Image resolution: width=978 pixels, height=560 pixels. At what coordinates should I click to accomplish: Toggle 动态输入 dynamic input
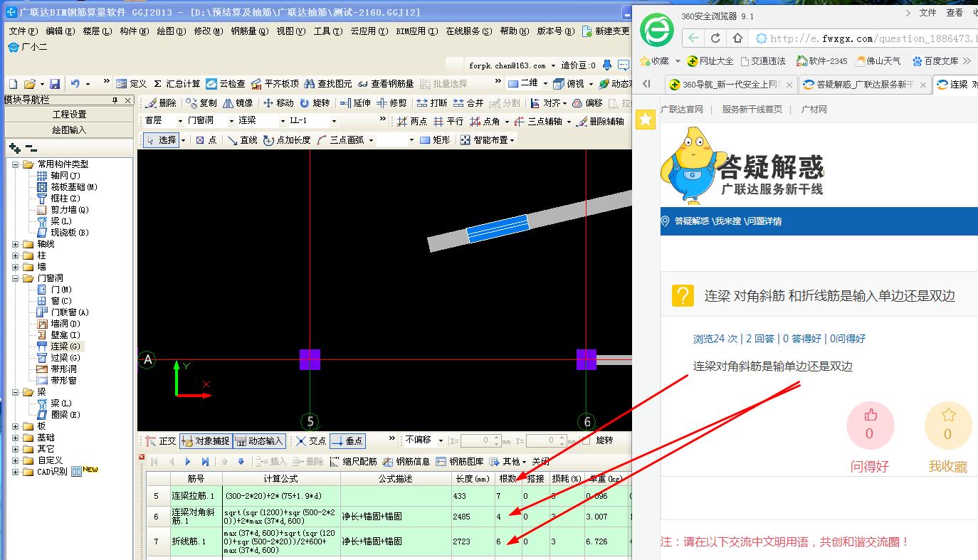[259, 441]
